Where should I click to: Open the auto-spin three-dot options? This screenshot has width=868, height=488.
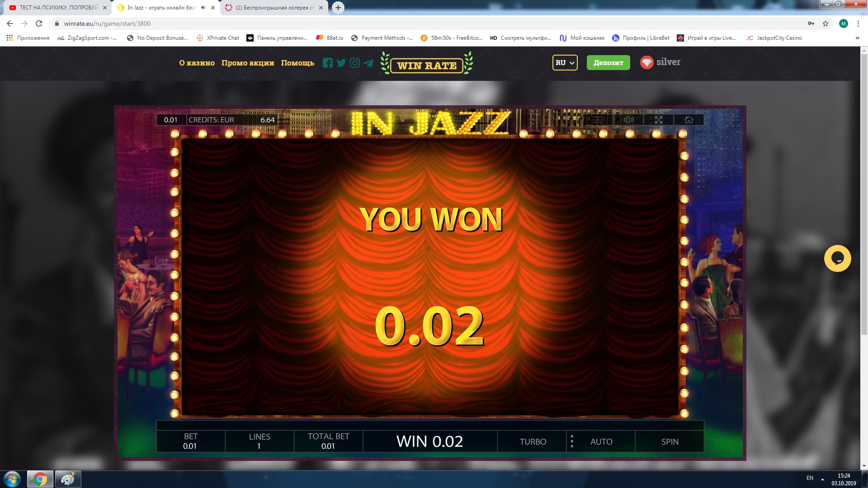(572, 441)
